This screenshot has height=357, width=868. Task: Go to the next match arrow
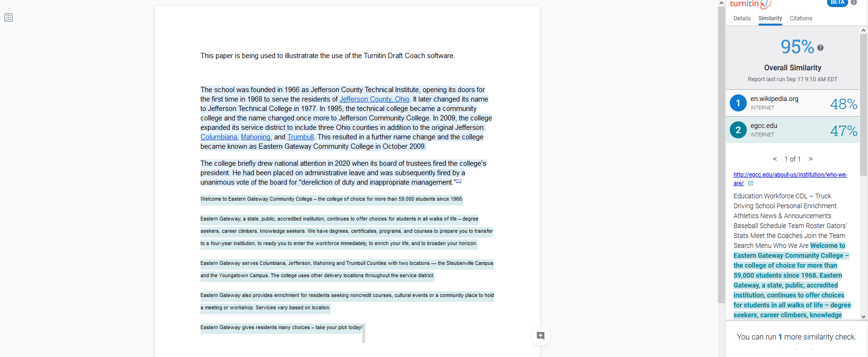click(x=810, y=159)
